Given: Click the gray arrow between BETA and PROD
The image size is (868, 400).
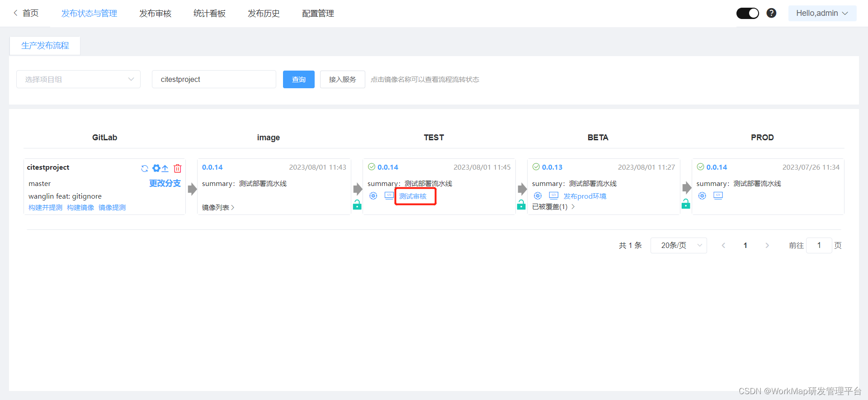Looking at the screenshot, I should coord(687,187).
